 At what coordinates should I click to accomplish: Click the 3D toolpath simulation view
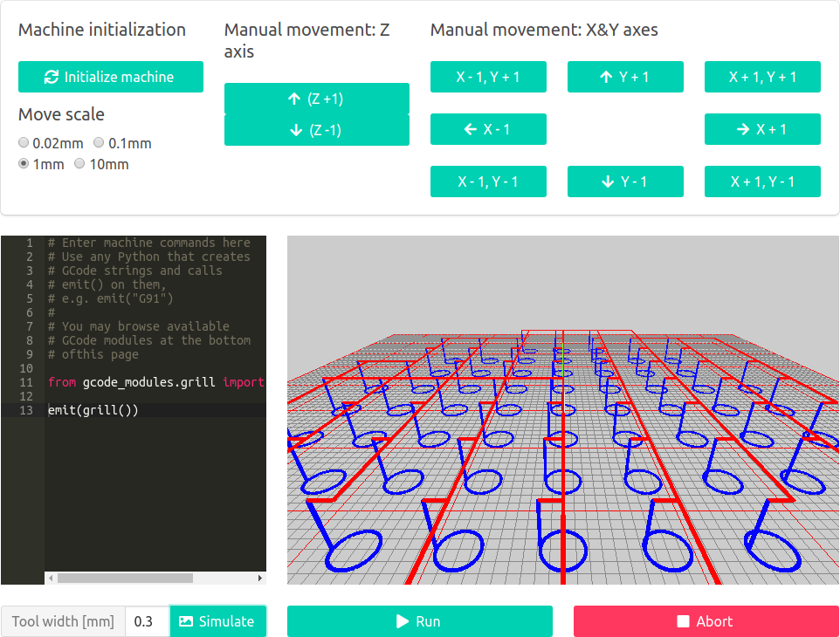pos(563,410)
